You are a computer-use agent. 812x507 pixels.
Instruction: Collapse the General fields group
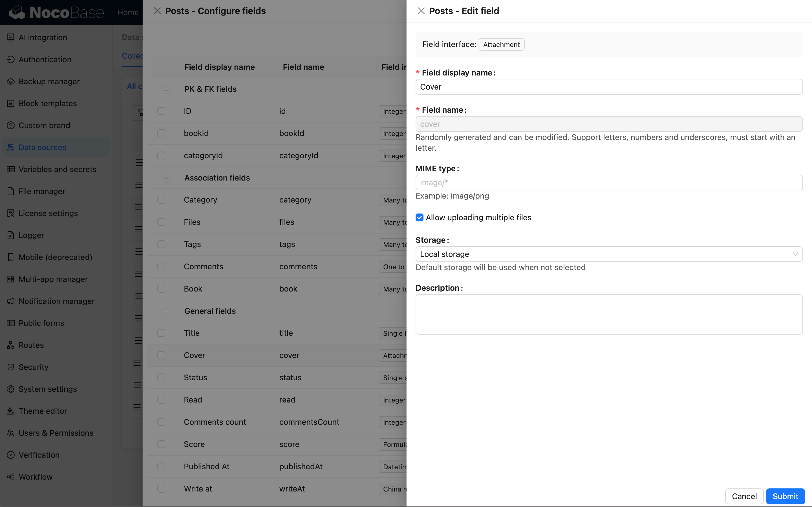(166, 312)
